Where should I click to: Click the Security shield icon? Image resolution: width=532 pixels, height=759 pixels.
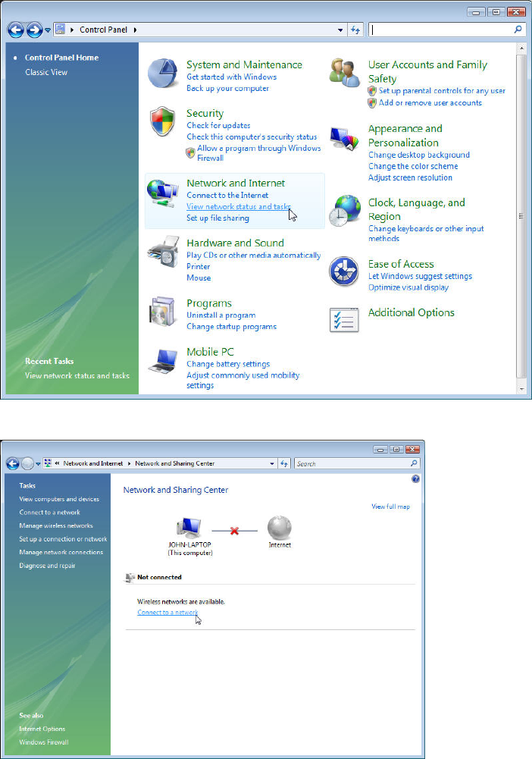click(x=162, y=121)
